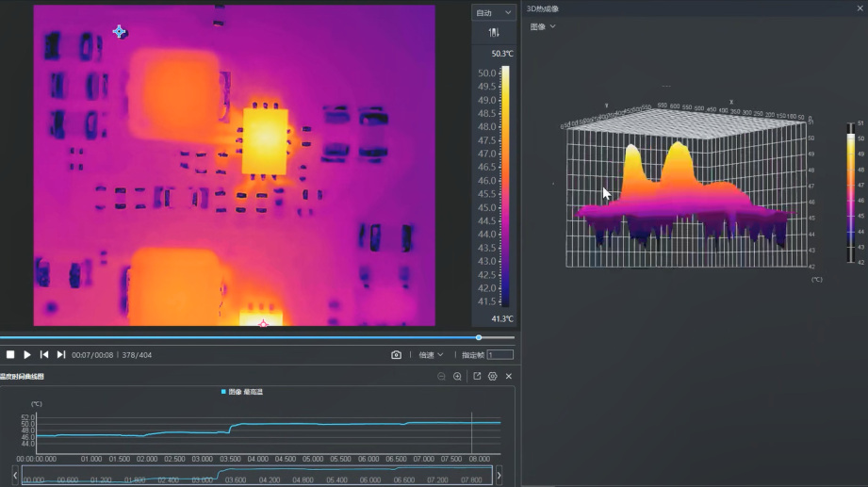Click the video progress slider handle
Screen dimensions: 868x487
coord(479,337)
